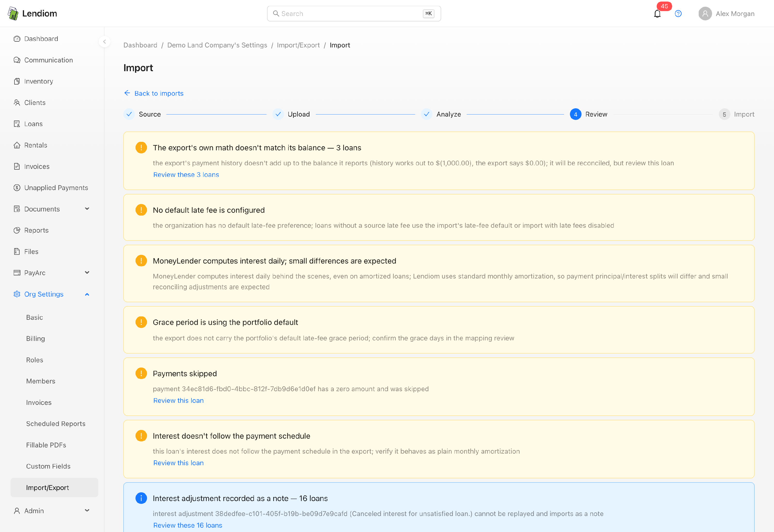The height and width of the screenshot is (532, 774).
Task: Click Review these 16 loans link
Action: 188,525
